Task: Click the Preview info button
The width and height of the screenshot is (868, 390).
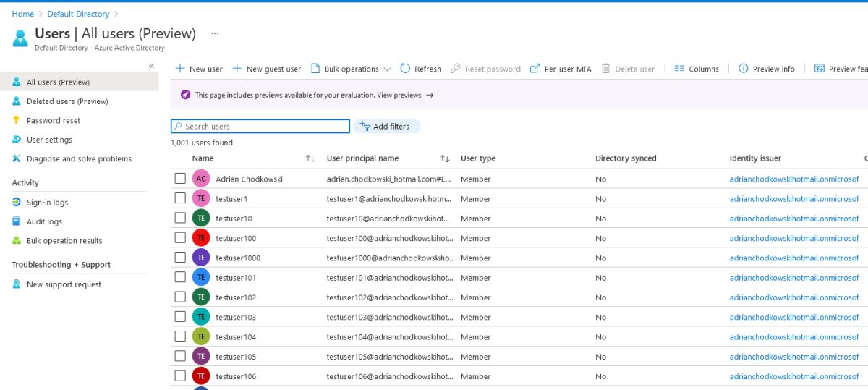Action: pyautogui.click(x=766, y=69)
